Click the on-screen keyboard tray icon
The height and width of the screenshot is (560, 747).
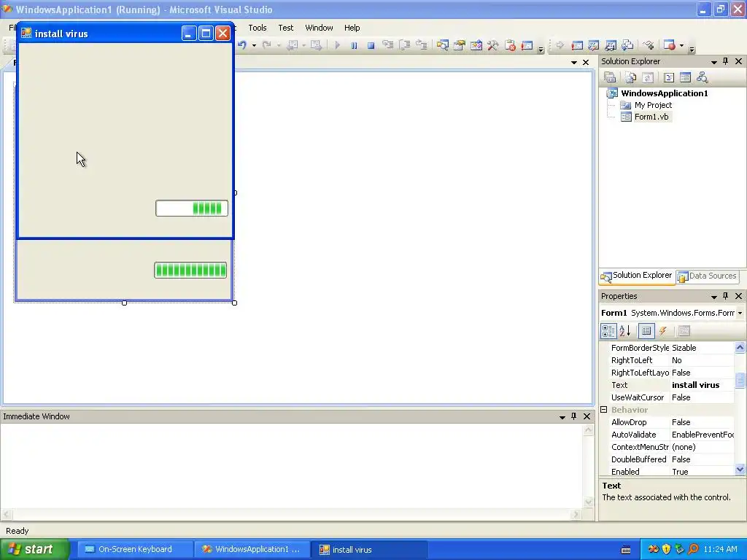tap(626, 550)
